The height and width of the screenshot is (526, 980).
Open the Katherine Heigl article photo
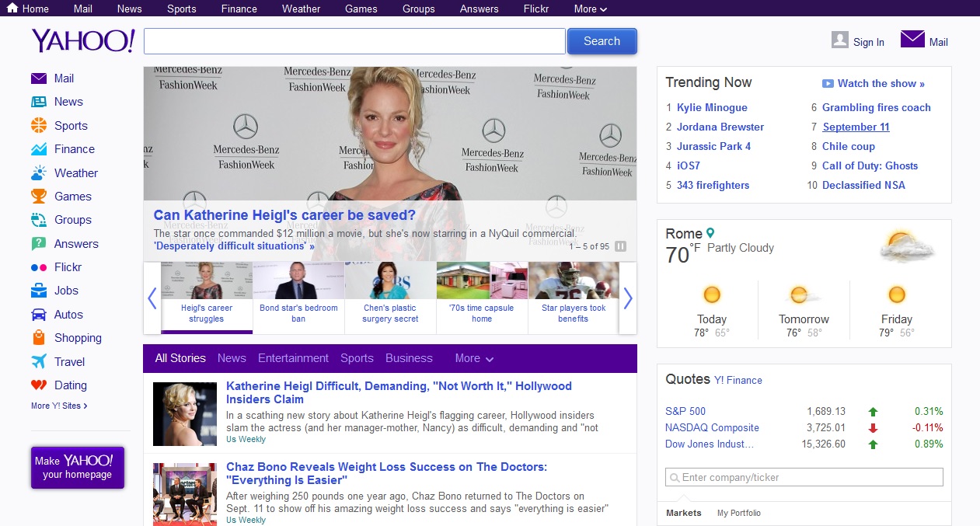click(185, 414)
